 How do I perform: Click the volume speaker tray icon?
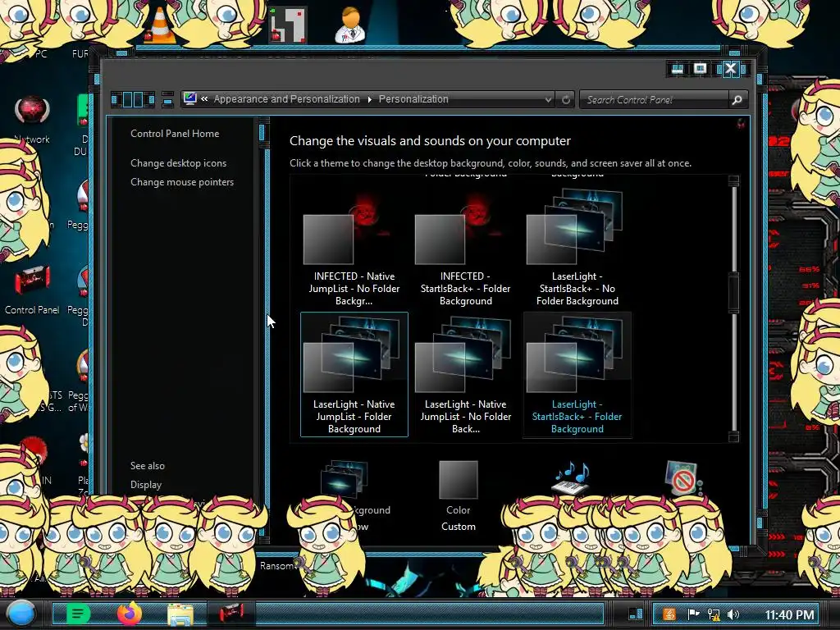click(x=733, y=614)
